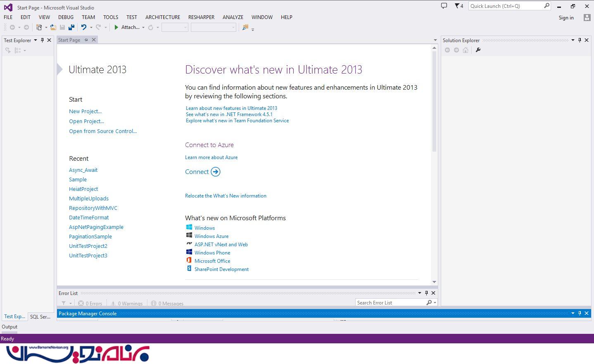This screenshot has width=594, height=364.
Task: Click the feedback speech bubble icon
Action: 444,6
